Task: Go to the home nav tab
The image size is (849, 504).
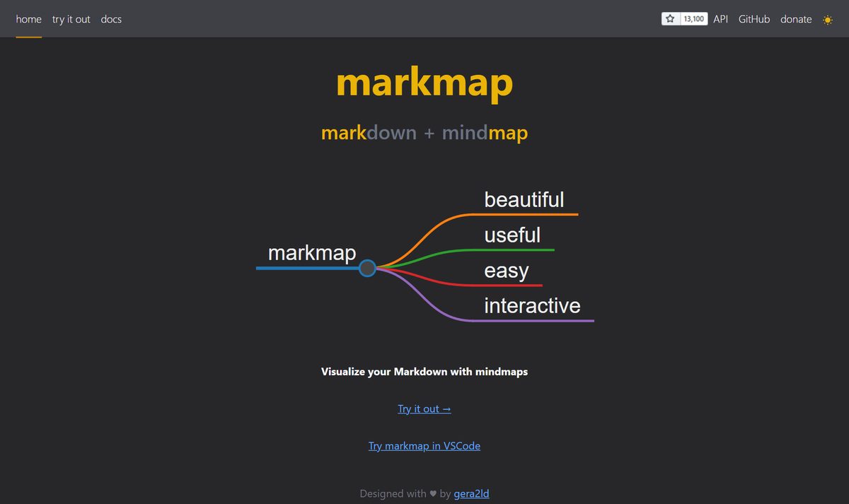Action: coord(29,19)
